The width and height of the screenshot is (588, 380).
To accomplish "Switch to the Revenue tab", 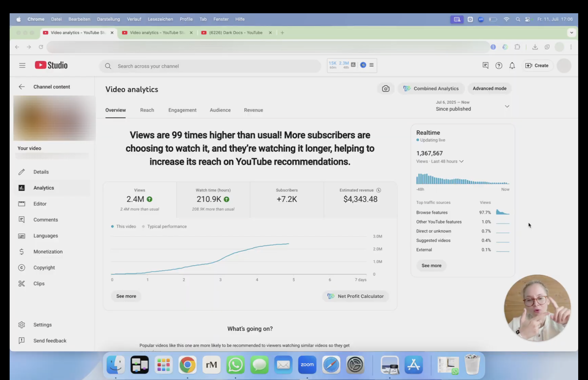I will [x=253, y=110].
